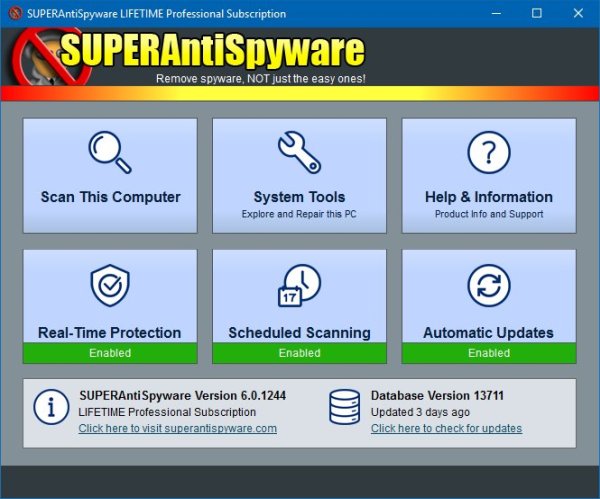Click the magnifying glass scan icon

pos(109,152)
